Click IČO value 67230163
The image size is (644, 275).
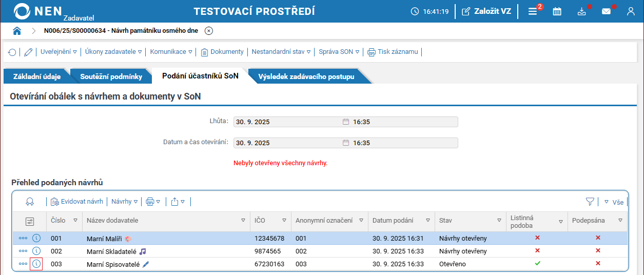269,264
